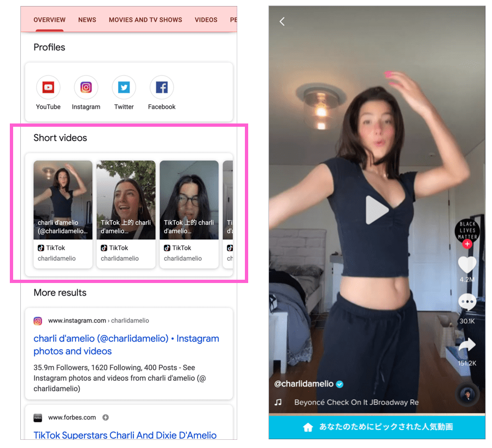
Task: Open comments bubble on TikTok video
Action: click(x=467, y=302)
